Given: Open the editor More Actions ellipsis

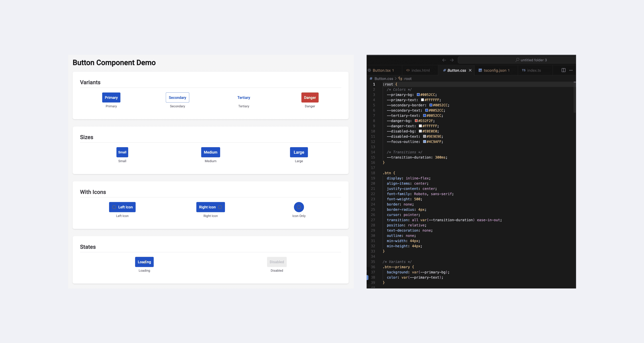Looking at the screenshot, I should 571,70.
